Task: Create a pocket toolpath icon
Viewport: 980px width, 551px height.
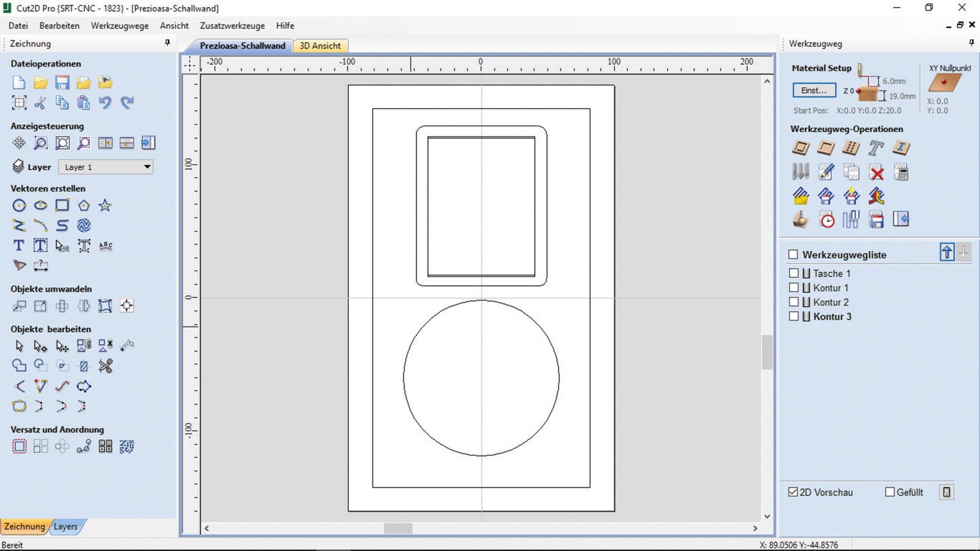Action: tap(826, 148)
